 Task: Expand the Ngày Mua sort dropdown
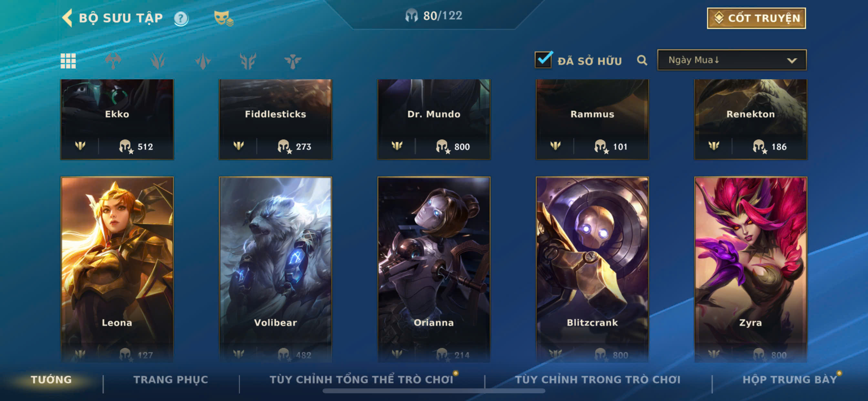point(731,60)
